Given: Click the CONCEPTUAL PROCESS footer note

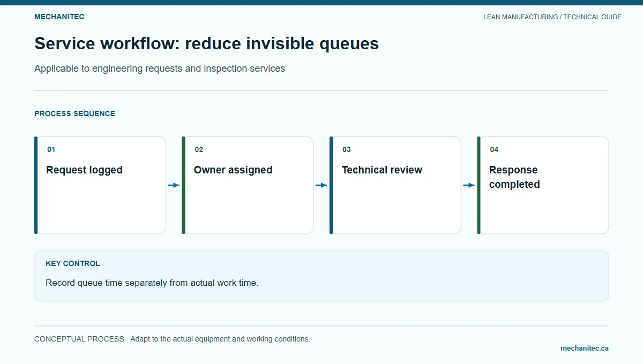Looking at the screenshot, I should coord(172,339).
